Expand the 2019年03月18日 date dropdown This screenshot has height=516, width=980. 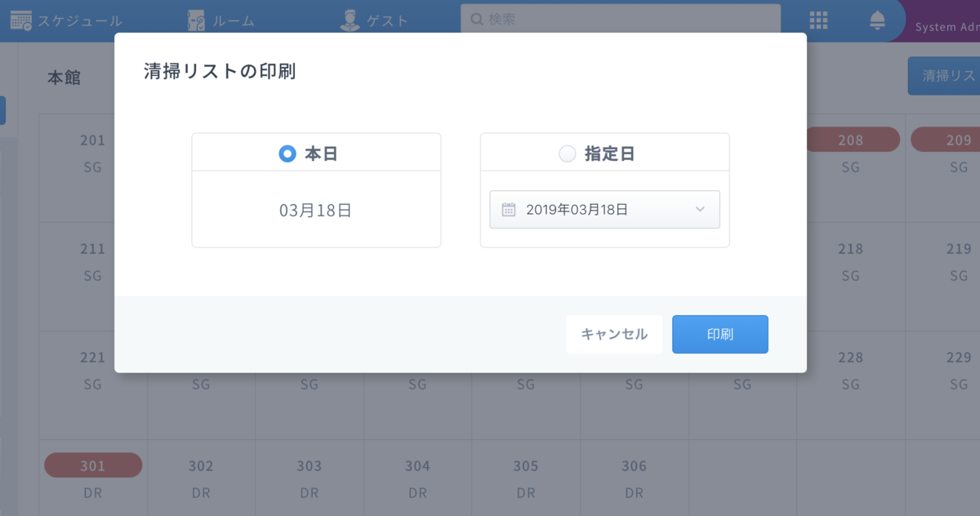point(604,210)
